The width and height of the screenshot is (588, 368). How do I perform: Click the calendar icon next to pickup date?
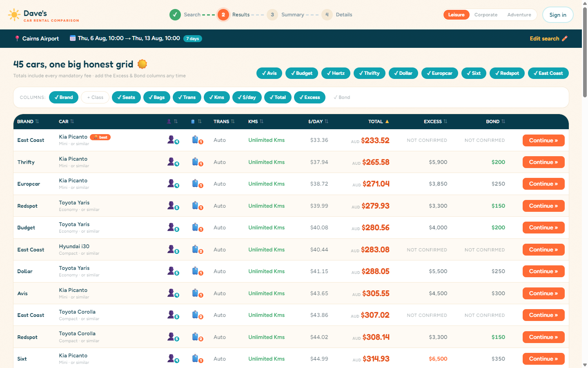tap(73, 38)
